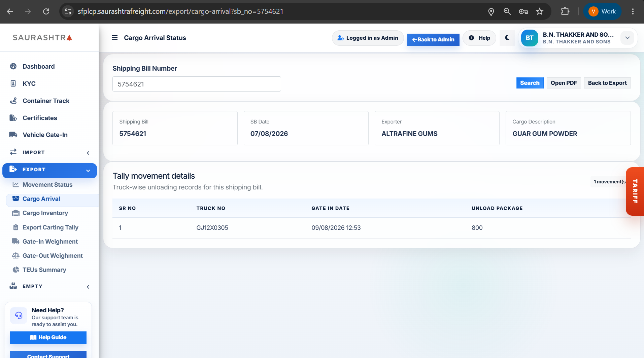Screen dimensions: 644x358
Task: Click the Saurashtra logo
Action: click(42, 37)
